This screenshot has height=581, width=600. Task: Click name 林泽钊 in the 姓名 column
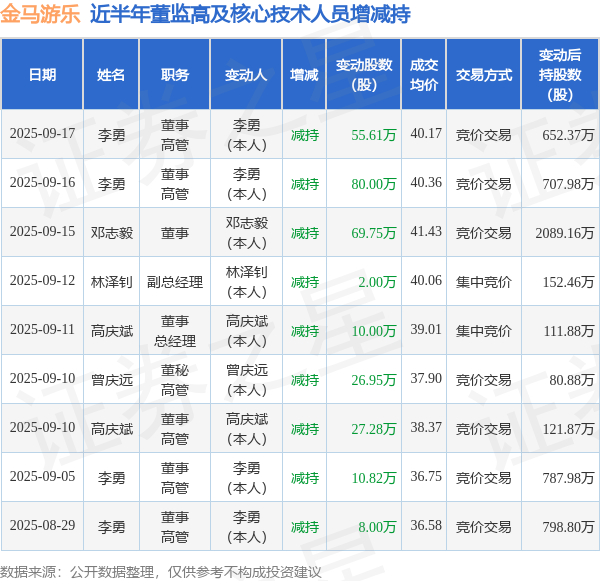click(112, 282)
